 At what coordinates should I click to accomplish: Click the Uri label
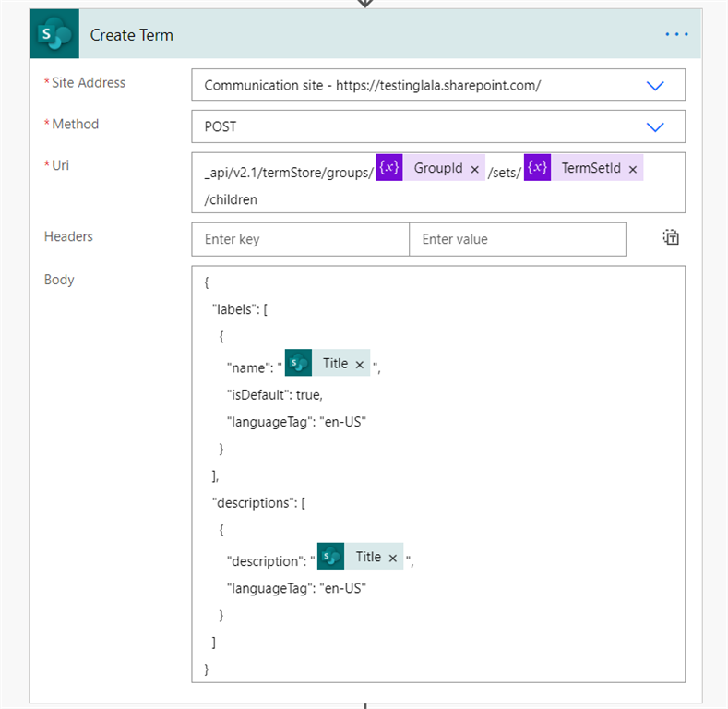(60, 165)
